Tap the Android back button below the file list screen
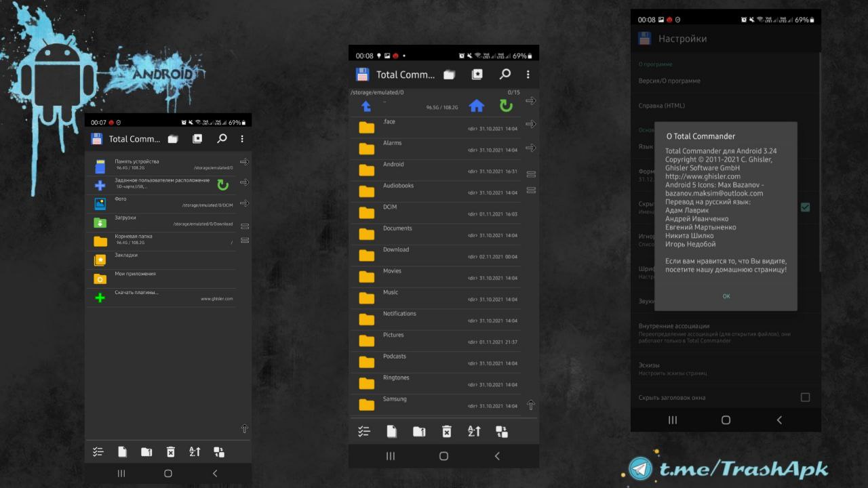 497,456
